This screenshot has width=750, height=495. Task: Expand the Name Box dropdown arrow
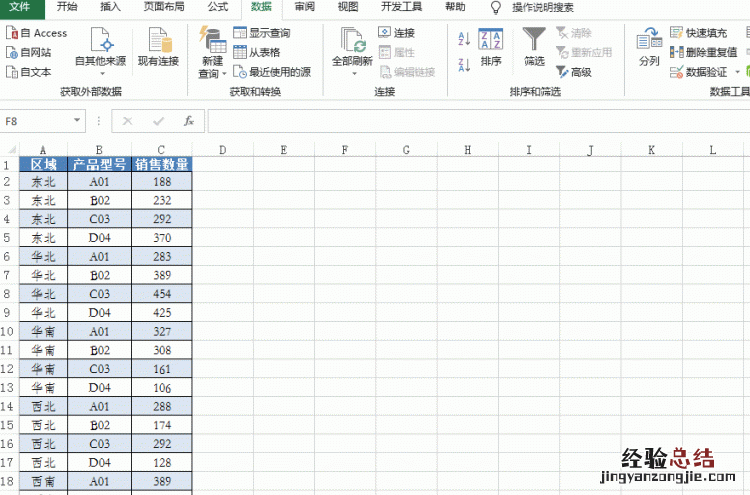coord(77,121)
